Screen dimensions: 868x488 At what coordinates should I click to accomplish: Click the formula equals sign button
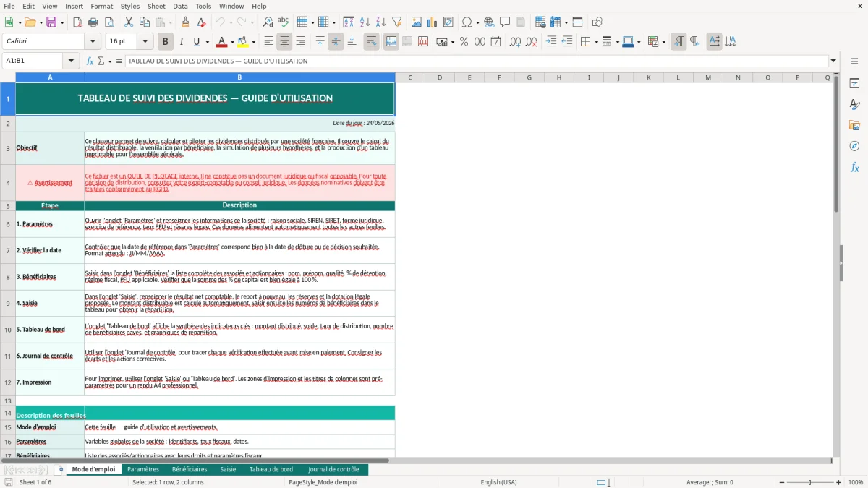(119, 61)
